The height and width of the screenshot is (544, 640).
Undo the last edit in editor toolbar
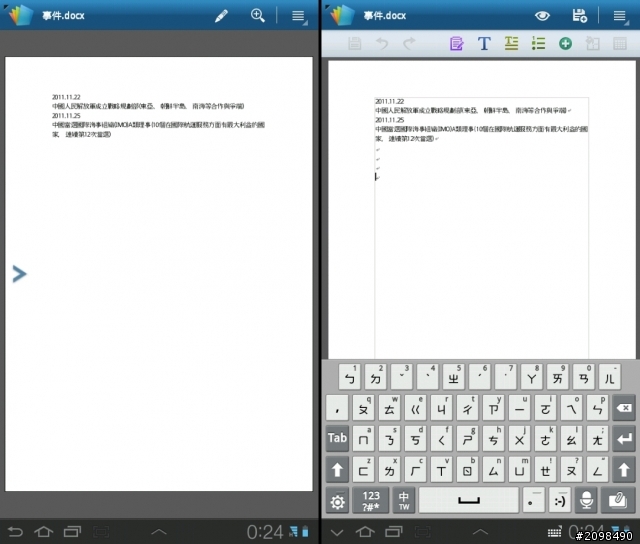[x=382, y=43]
